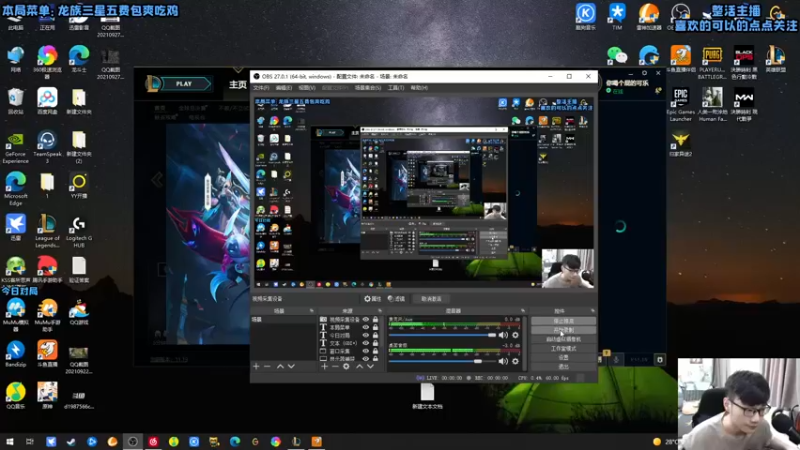Open the TIM desktop shortcut
Screen dimensions: 800x450
(617, 16)
